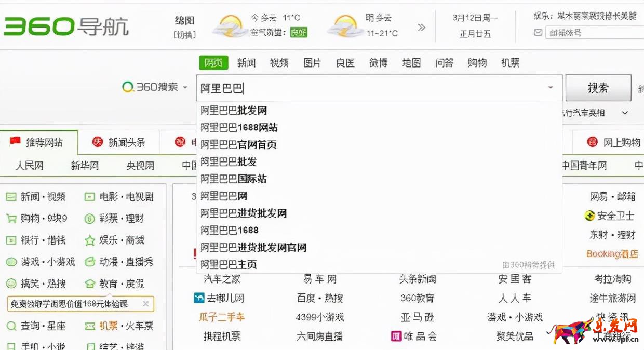644x350 pixels.
Task: Open the 人民网 link
Action: tap(30, 166)
